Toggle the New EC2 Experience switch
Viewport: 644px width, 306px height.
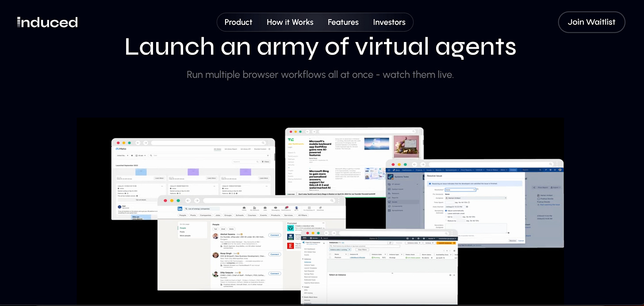point(304,242)
